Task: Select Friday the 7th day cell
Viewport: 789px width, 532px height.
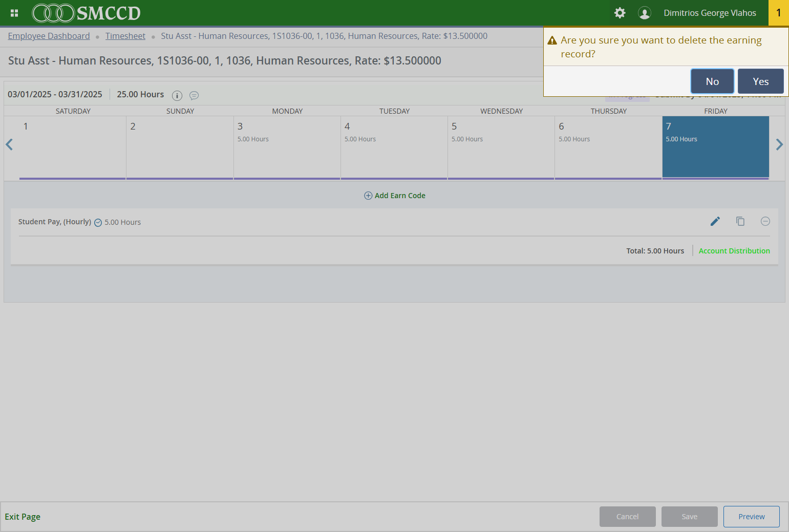Action: coord(716,147)
